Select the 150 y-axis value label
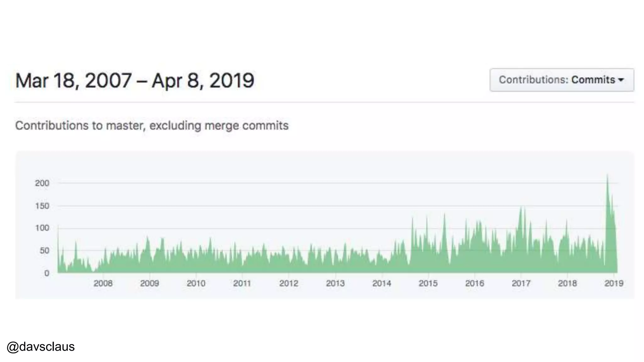 pos(42,206)
